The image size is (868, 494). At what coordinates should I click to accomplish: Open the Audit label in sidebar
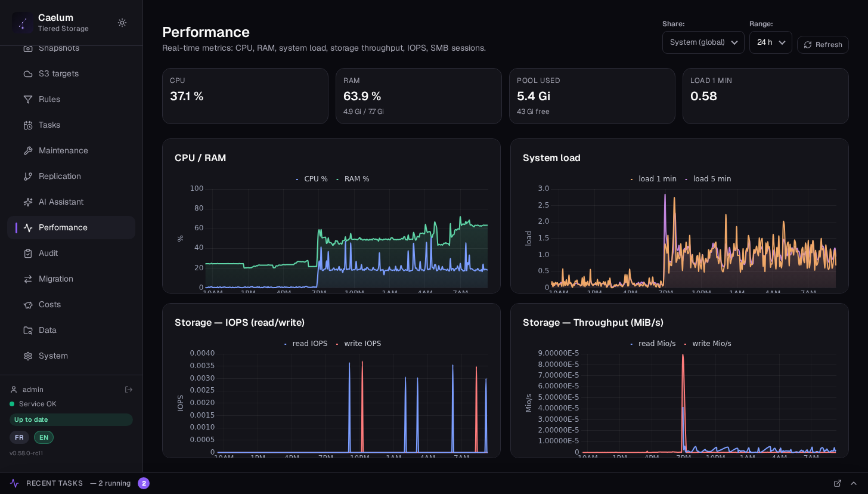(x=48, y=253)
